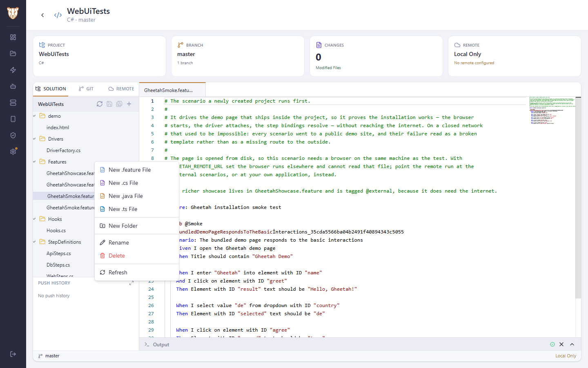588x368 pixels.
Task: Switch to the SOLUTION tab
Action: coord(51,89)
